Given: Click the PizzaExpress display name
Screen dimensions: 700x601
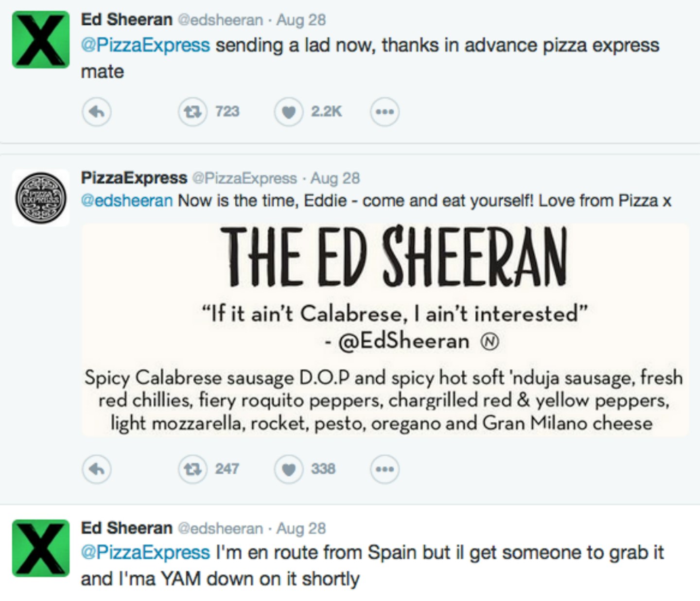Looking at the screenshot, I should pyautogui.click(x=134, y=178).
